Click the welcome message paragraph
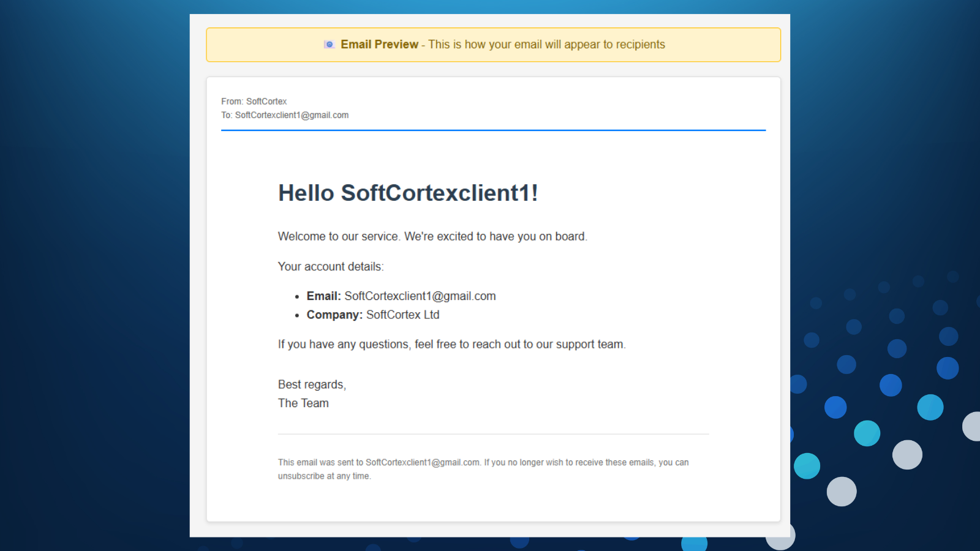 (432, 236)
